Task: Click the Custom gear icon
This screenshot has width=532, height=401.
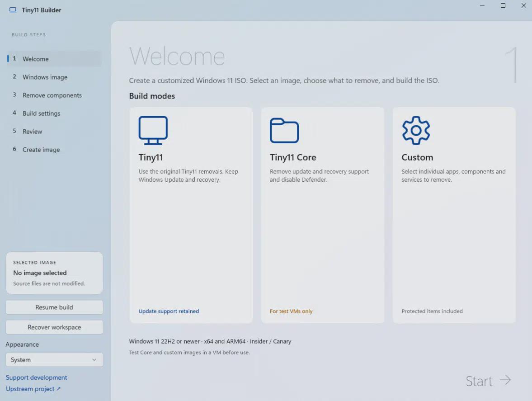Action: [416, 130]
